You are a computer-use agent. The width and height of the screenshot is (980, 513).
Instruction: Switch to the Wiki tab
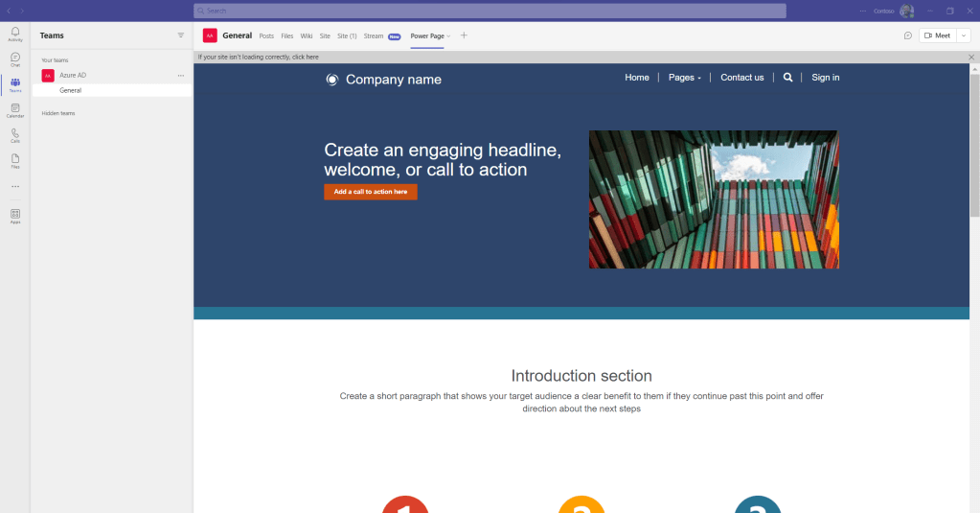(x=307, y=35)
